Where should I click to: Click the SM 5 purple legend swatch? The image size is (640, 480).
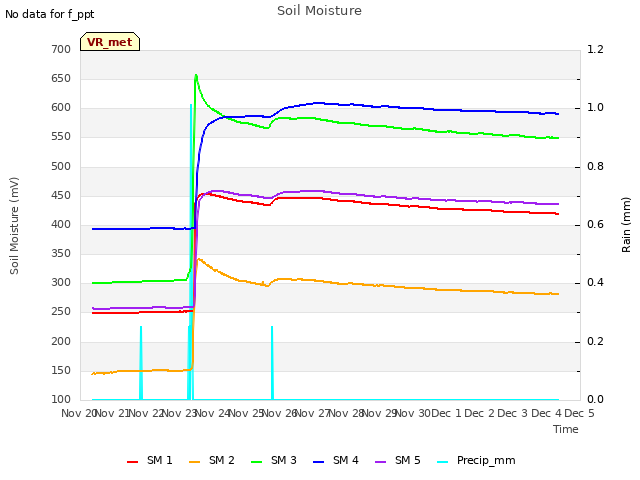click(380, 462)
